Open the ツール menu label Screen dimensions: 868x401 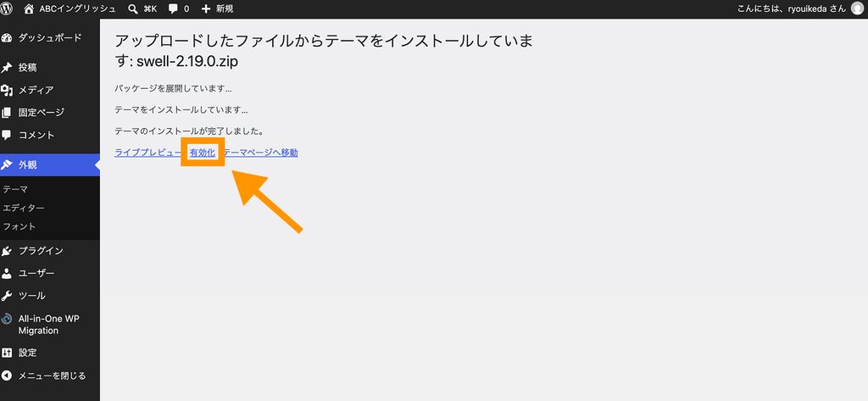[x=32, y=296]
